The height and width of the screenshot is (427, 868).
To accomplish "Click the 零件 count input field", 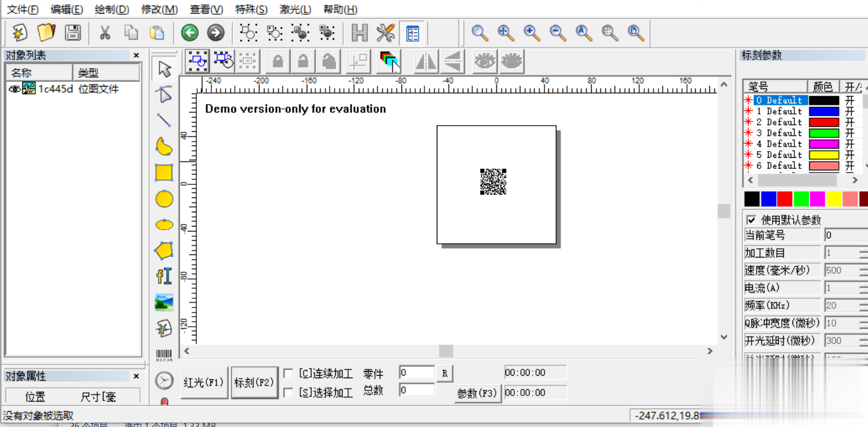I will [417, 373].
